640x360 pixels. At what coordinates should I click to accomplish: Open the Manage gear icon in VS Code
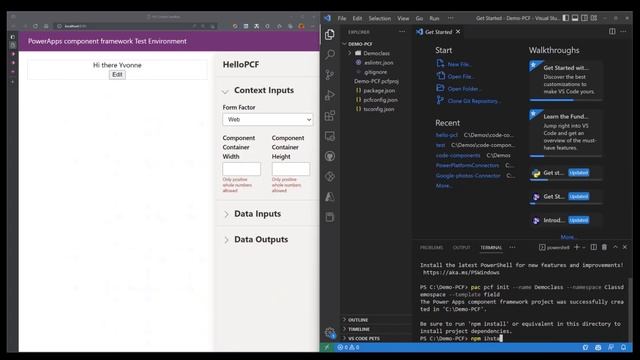[x=330, y=333]
